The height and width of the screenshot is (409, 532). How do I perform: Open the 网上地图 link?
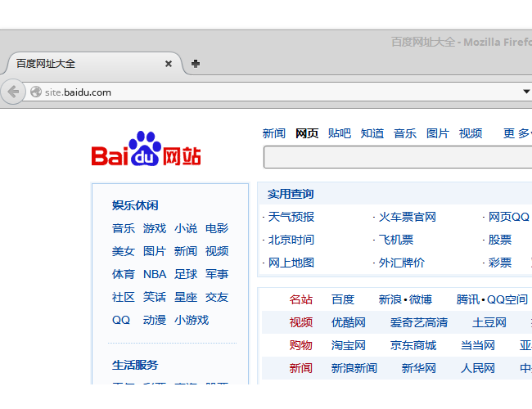tap(291, 263)
